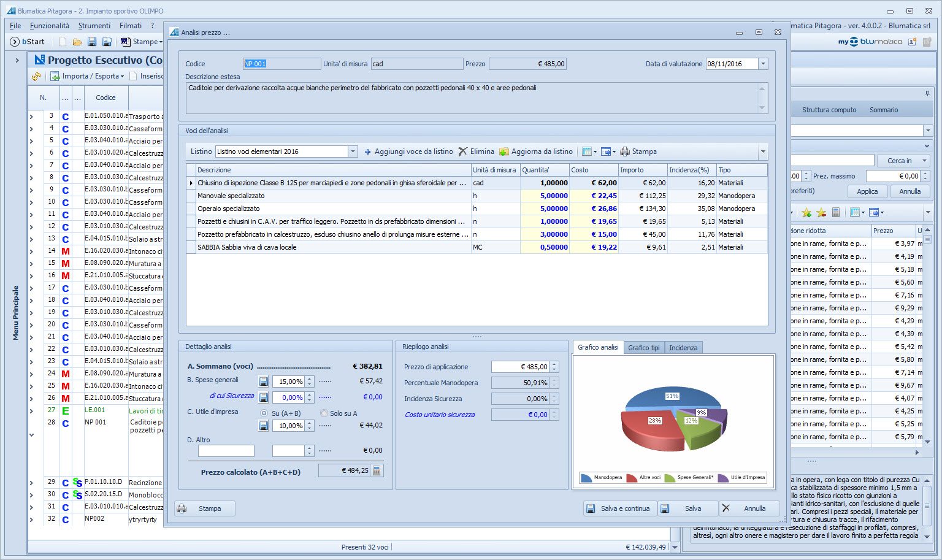Click Aggiungi voce da listino plus icon
Image resolution: width=942 pixels, height=560 pixels.
click(x=368, y=152)
